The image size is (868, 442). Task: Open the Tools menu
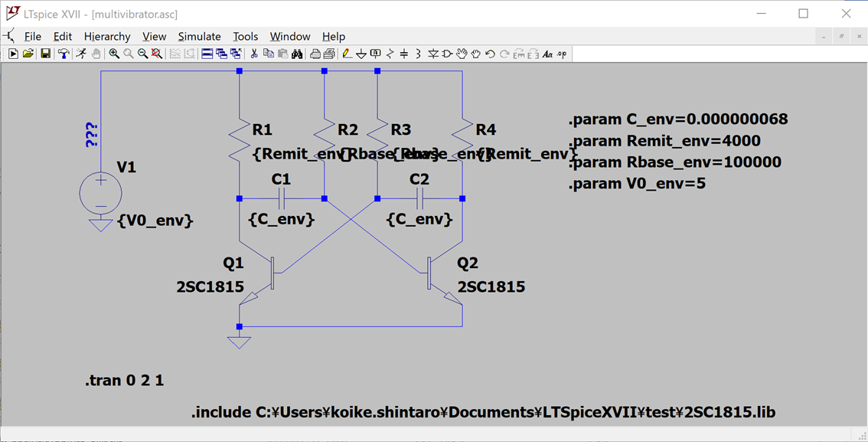245,37
